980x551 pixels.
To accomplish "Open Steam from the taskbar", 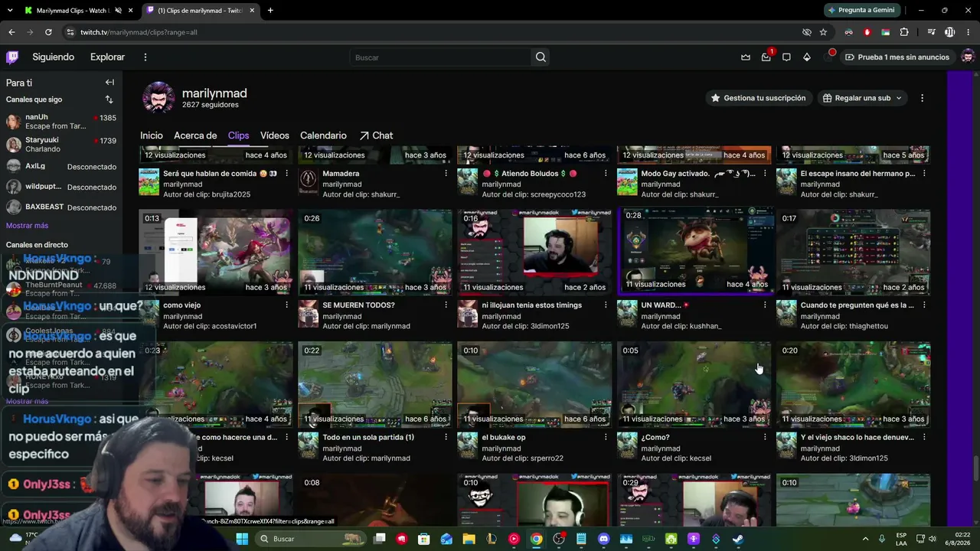I will pyautogui.click(x=737, y=539).
